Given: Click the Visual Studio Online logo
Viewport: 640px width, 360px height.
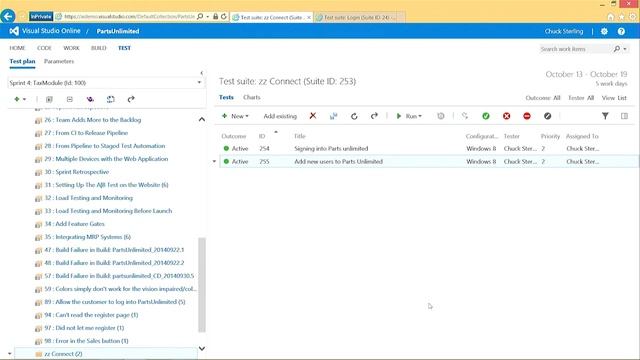Looking at the screenshot, I should coord(14,31).
